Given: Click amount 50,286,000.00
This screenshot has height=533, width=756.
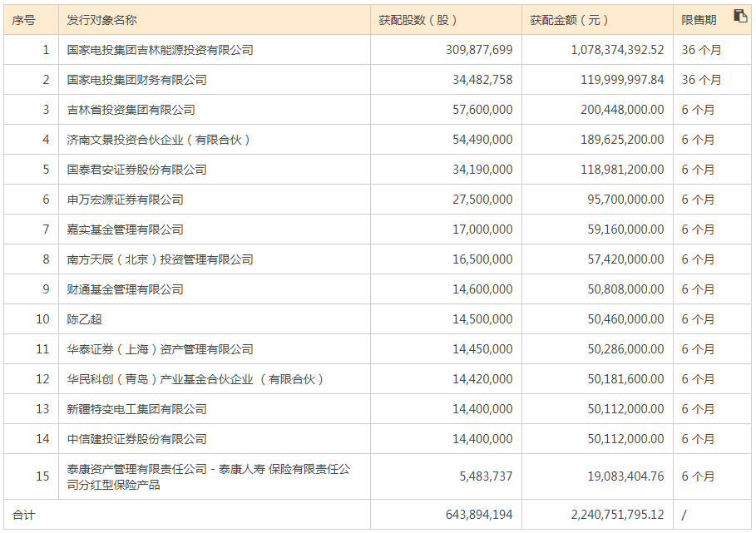Looking at the screenshot, I should (625, 349).
